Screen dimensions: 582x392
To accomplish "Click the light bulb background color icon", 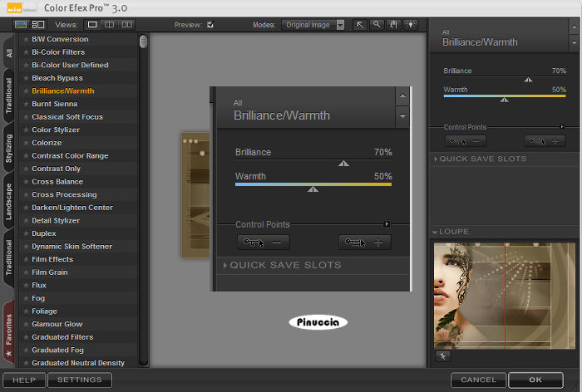I will click(411, 25).
